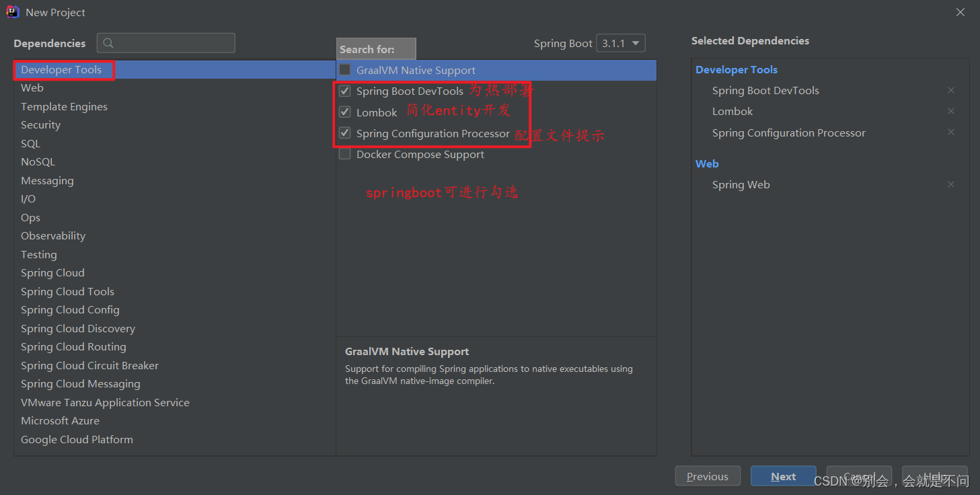This screenshot has height=495, width=980.
Task: Select the Observability category
Action: tap(174, 236)
